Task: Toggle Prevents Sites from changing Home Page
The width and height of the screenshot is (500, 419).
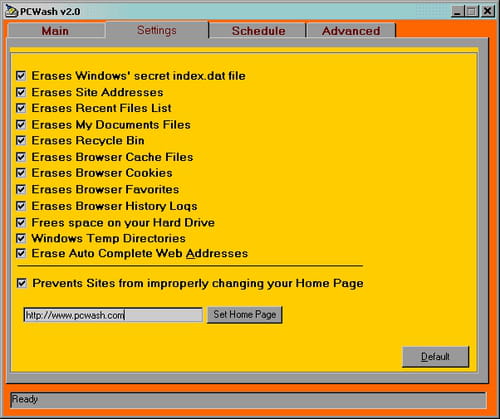Action: (22, 283)
